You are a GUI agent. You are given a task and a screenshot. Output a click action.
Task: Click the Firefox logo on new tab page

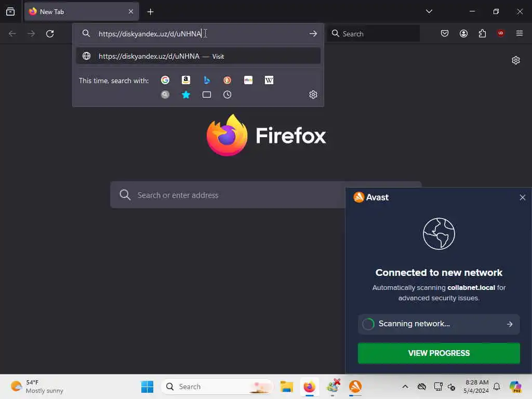(x=227, y=135)
